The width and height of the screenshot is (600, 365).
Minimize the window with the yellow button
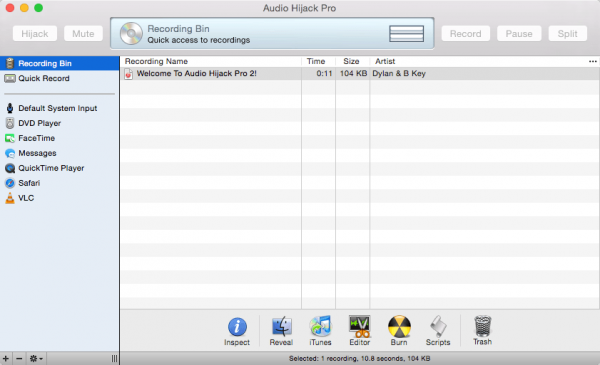[x=24, y=8]
